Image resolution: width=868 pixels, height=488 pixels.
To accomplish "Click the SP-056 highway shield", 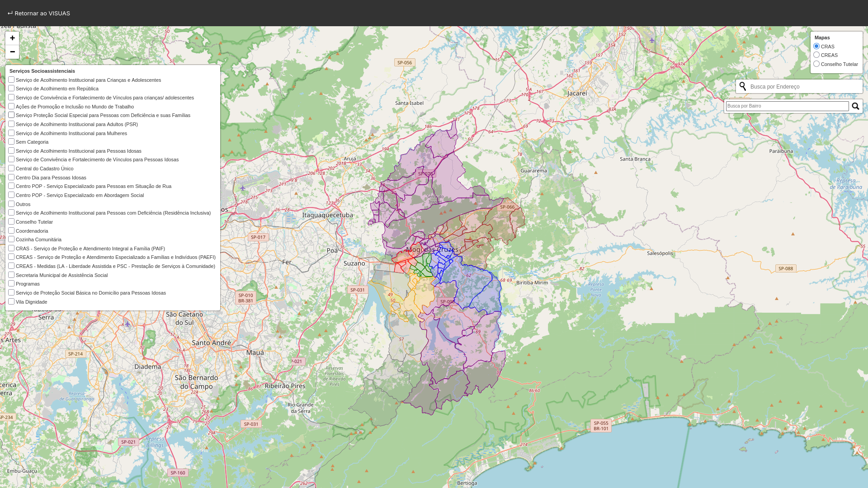I will coord(405,63).
